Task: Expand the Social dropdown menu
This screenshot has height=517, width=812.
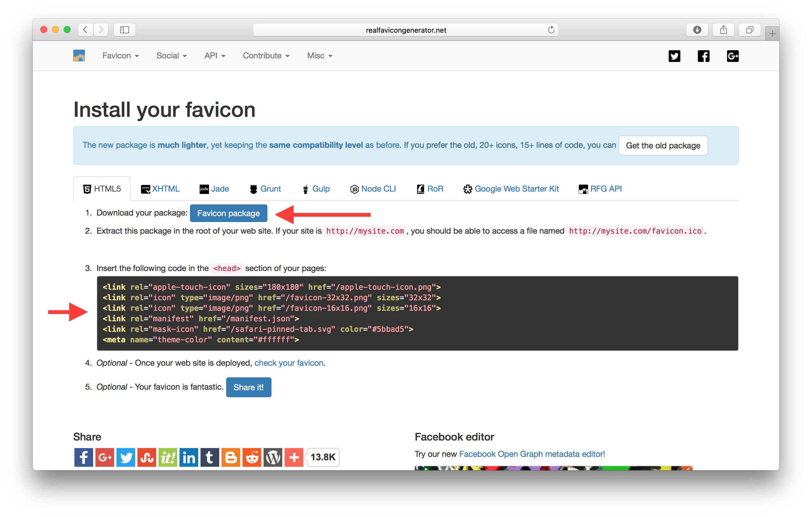Action: tap(171, 56)
